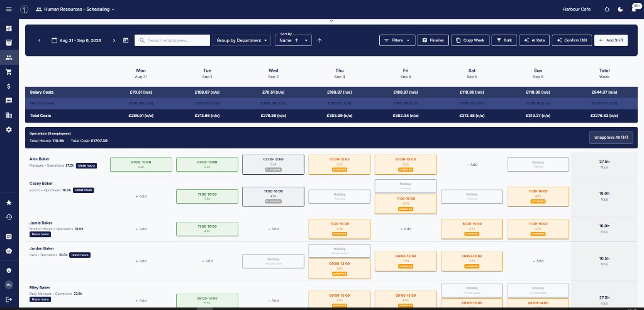Toggle dark mode moon icon

pyautogui.click(x=621, y=9)
